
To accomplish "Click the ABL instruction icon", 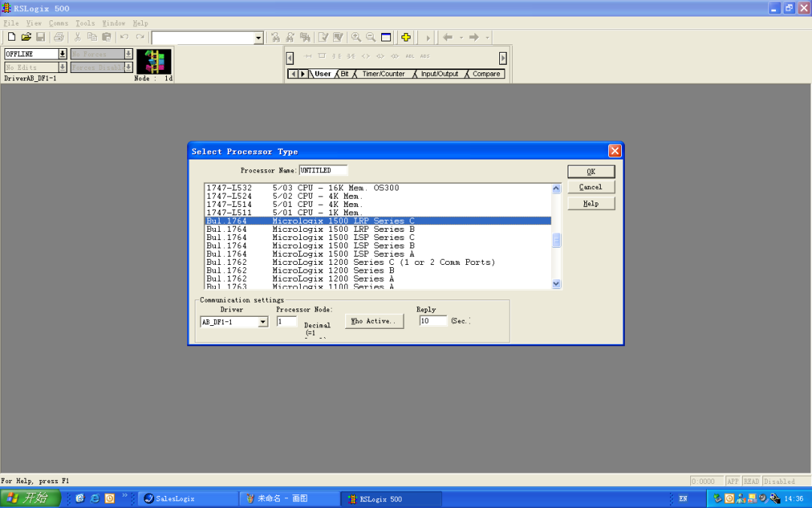I will (410, 56).
